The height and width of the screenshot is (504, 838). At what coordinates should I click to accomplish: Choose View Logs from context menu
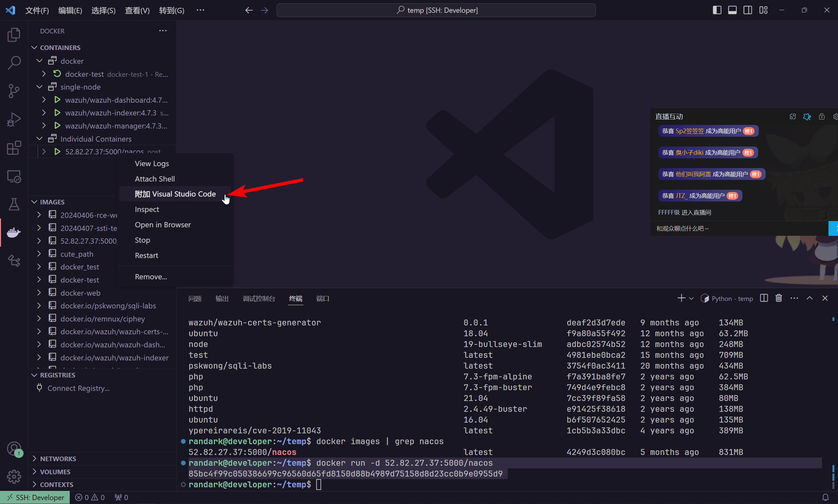[x=175, y=163]
